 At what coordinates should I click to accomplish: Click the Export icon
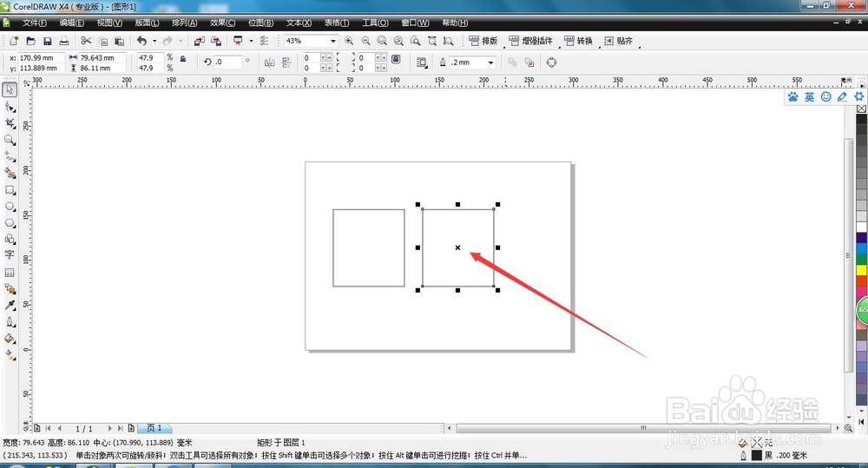(x=216, y=41)
